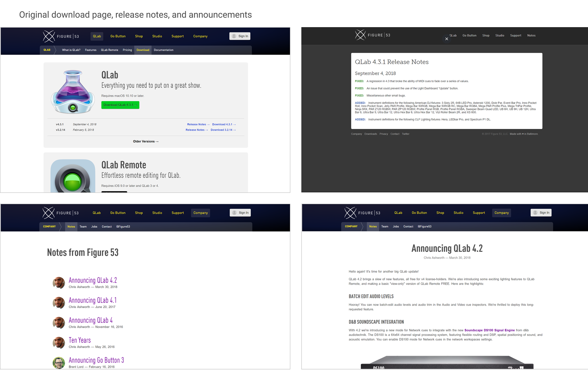Click Figure 53 logo in release notes page
588x370 pixels.
point(373,35)
